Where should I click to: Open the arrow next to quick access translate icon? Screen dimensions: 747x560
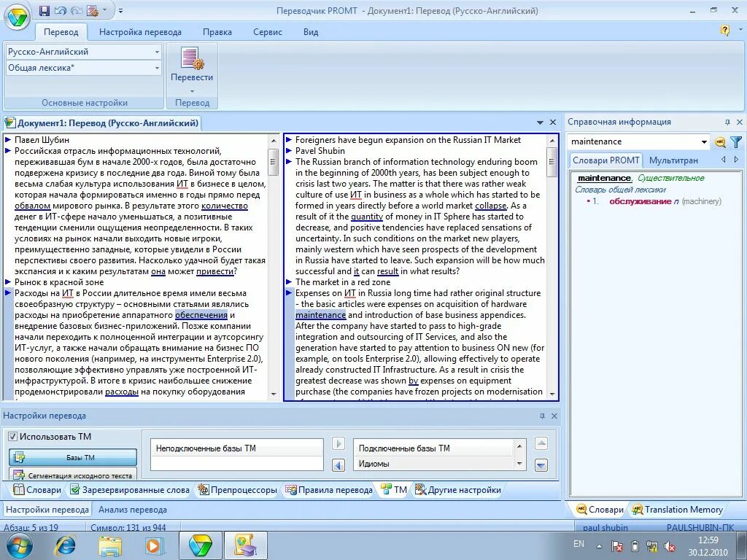[x=105, y=10]
